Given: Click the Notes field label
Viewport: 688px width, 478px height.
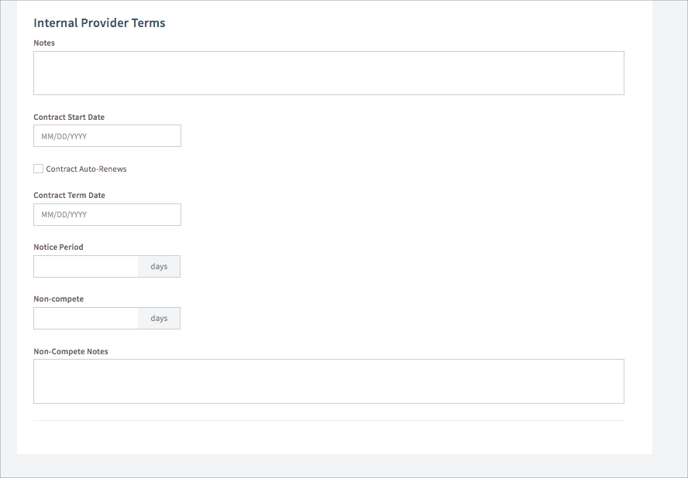Looking at the screenshot, I should tap(44, 43).
